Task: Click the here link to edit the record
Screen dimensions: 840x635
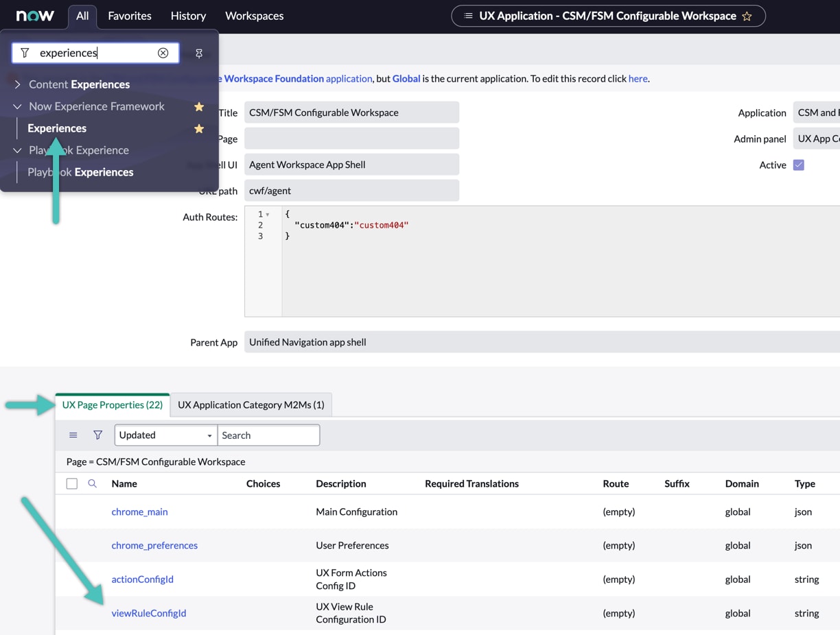Action: (638, 78)
